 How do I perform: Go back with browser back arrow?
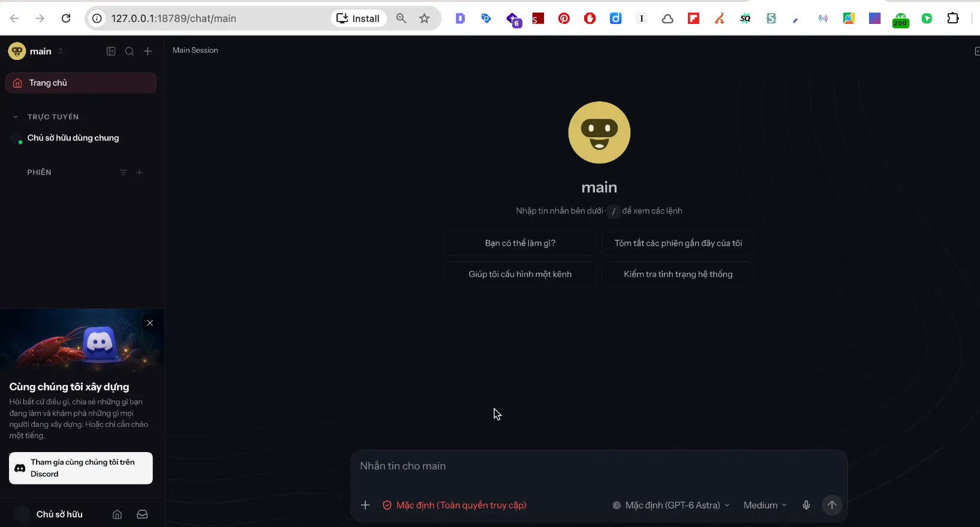pos(14,19)
